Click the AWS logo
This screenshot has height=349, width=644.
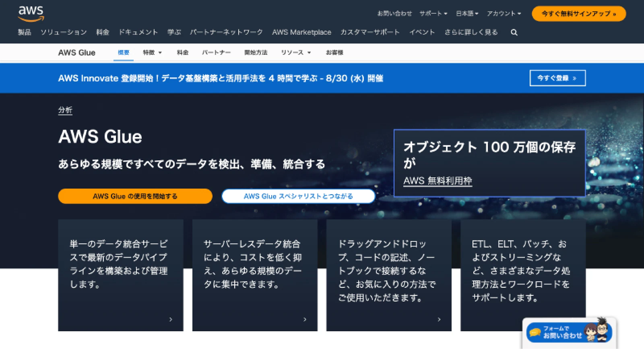click(x=31, y=14)
